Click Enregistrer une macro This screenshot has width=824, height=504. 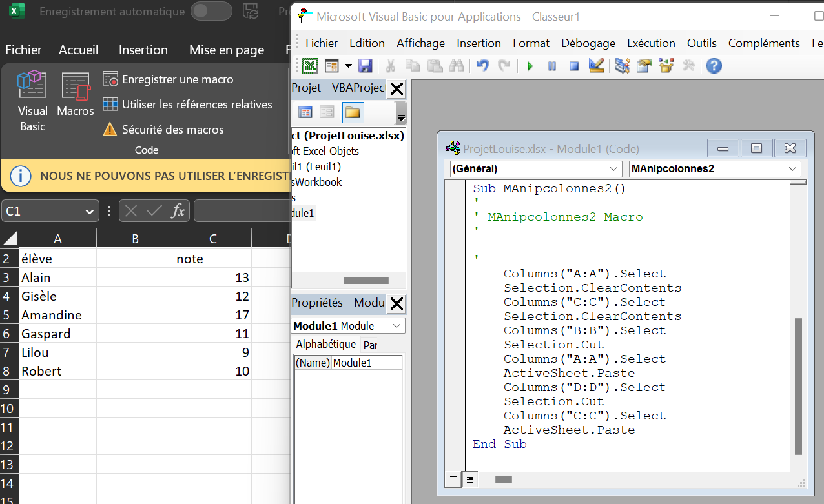(168, 79)
